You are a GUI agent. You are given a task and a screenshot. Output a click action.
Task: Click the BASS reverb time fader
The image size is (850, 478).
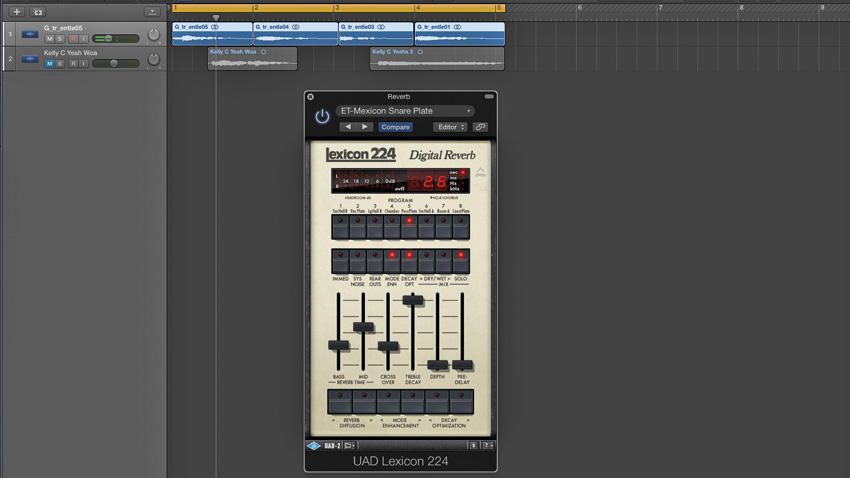pyautogui.click(x=339, y=345)
